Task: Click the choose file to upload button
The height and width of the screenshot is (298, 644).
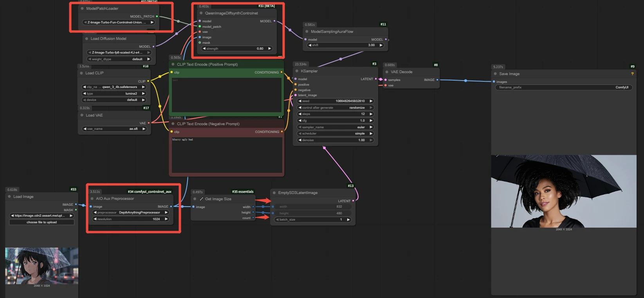Action: [41, 222]
